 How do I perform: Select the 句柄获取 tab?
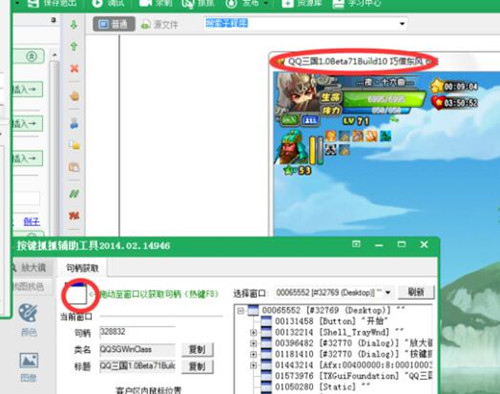coord(82,268)
